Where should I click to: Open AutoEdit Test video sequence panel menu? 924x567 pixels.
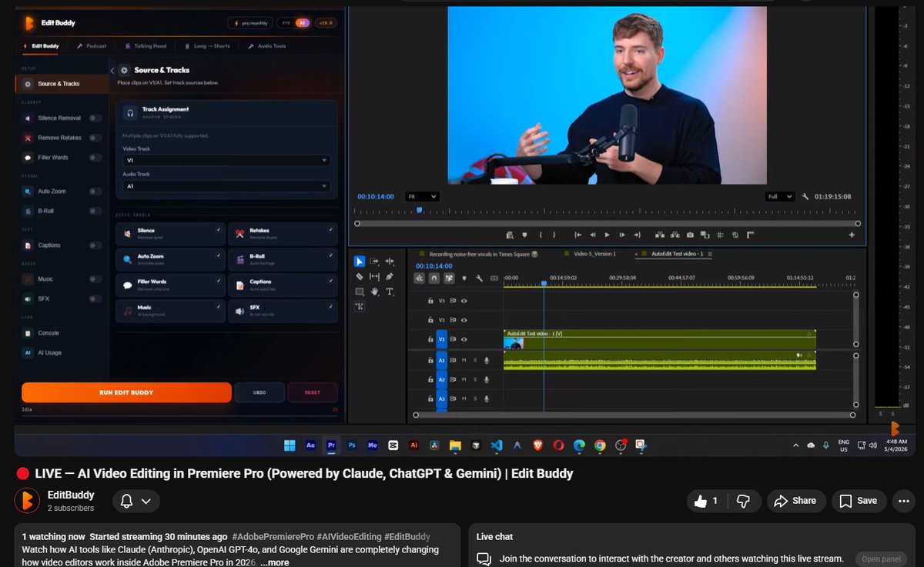(x=710, y=253)
